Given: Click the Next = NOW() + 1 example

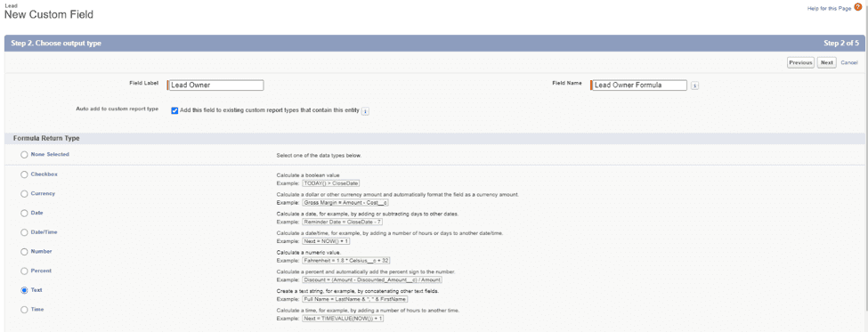Looking at the screenshot, I should [x=327, y=241].
